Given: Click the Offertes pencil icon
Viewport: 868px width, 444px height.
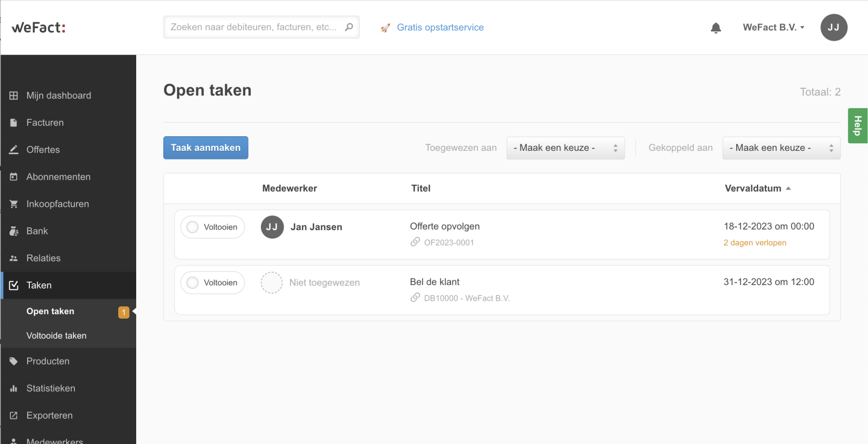Looking at the screenshot, I should (14, 150).
